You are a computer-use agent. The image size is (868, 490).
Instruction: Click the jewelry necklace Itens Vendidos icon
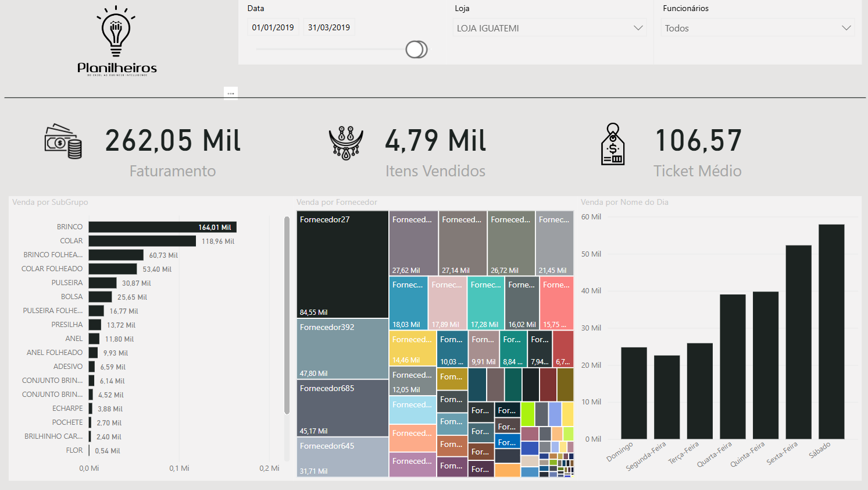[x=346, y=143]
